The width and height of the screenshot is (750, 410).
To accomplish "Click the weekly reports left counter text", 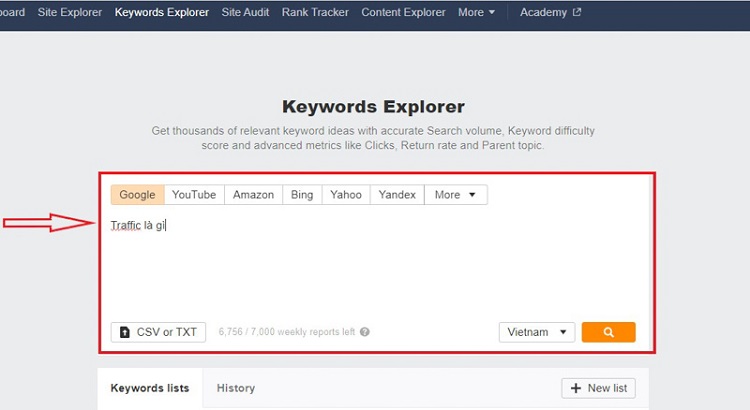I will click(287, 332).
